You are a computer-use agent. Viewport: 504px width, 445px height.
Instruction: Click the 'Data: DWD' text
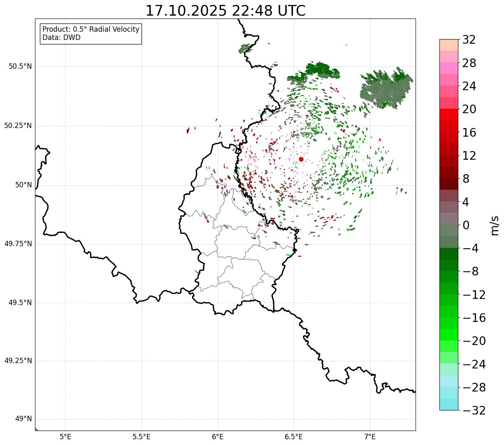click(x=61, y=37)
